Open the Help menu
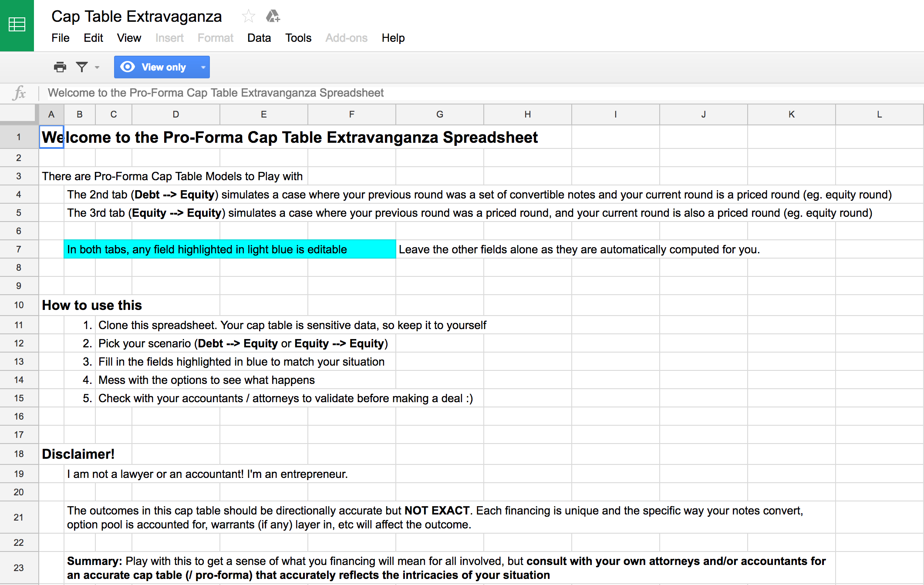Viewport: 924px width, 585px height. (393, 38)
